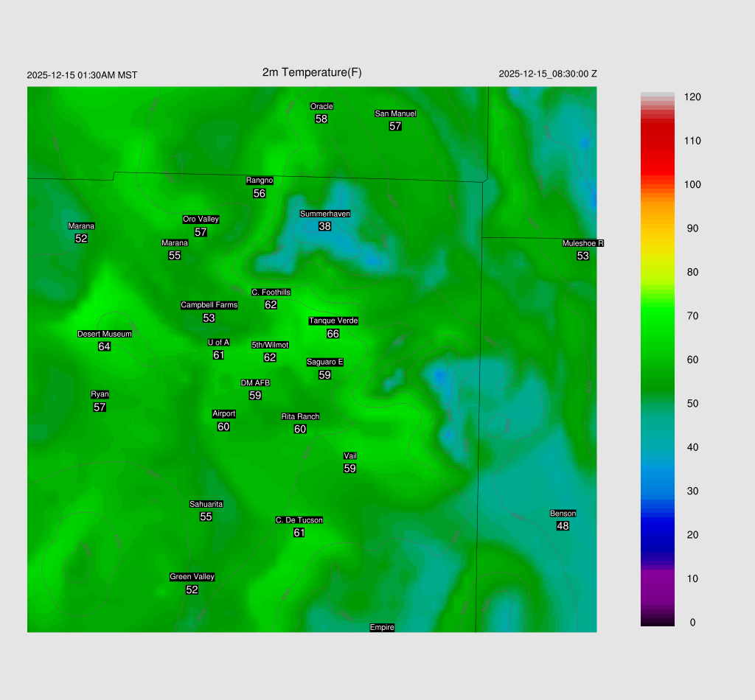Click the Sahuarita station label
This screenshot has width=755, height=700.
[206, 504]
